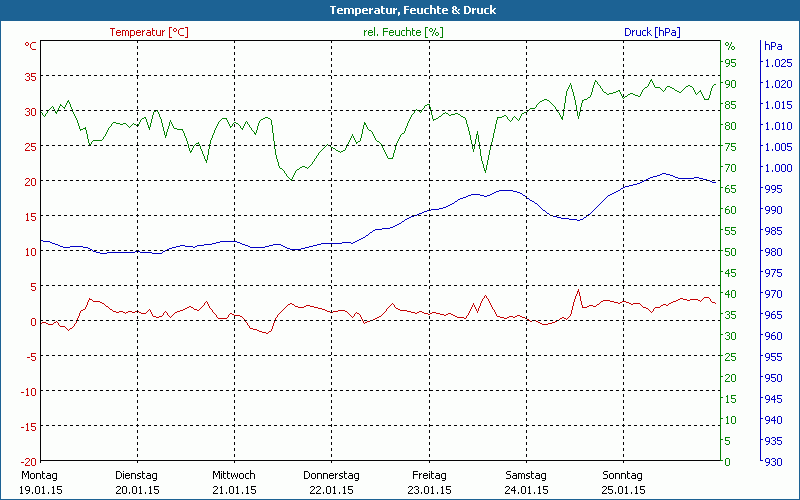Click the date "21.01.15"

(x=234, y=491)
